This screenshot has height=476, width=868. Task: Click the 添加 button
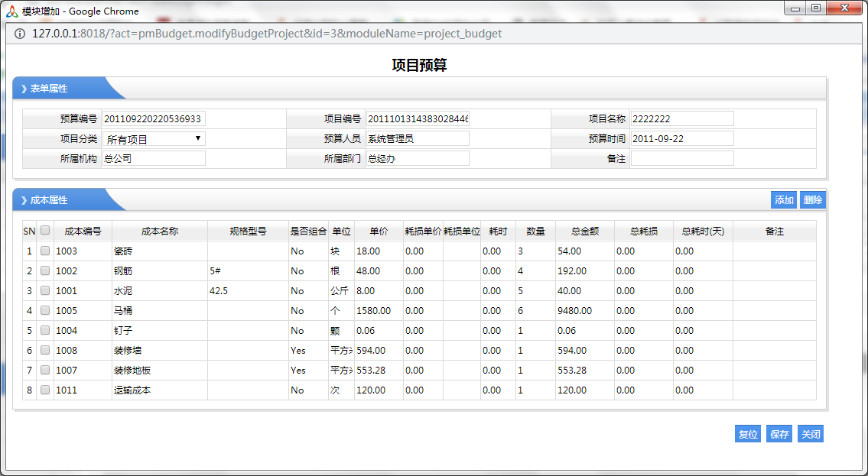[x=784, y=200]
